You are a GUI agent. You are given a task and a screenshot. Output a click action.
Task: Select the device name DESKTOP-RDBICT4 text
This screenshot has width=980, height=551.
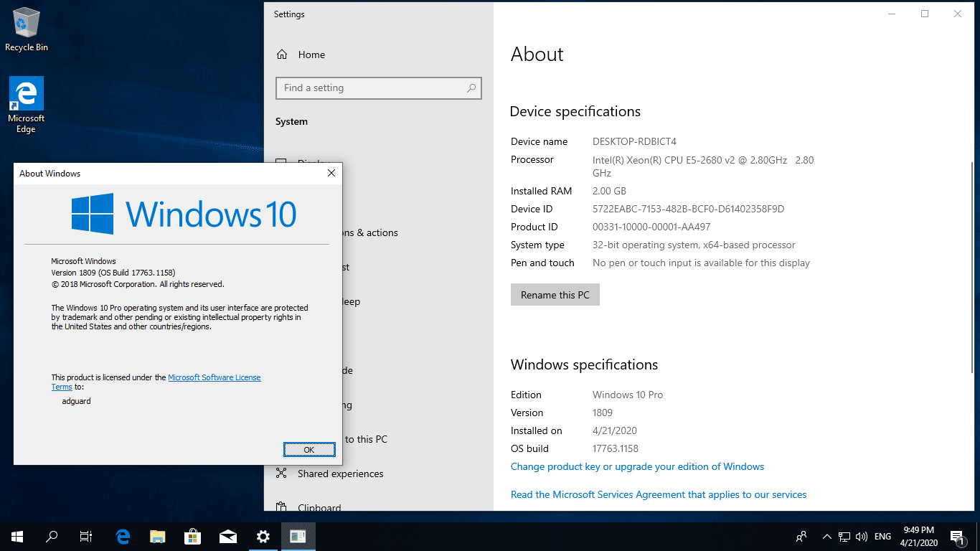[x=634, y=141]
